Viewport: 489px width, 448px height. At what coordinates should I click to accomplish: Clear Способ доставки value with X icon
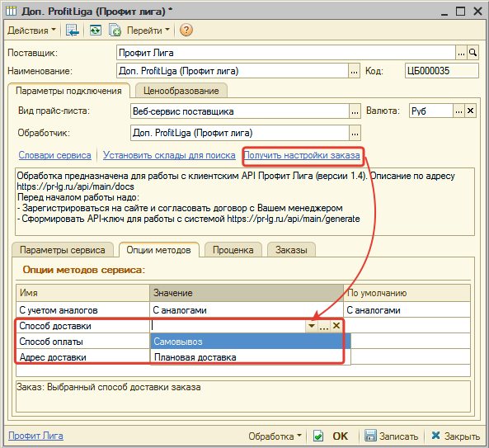(x=336, y=326)
